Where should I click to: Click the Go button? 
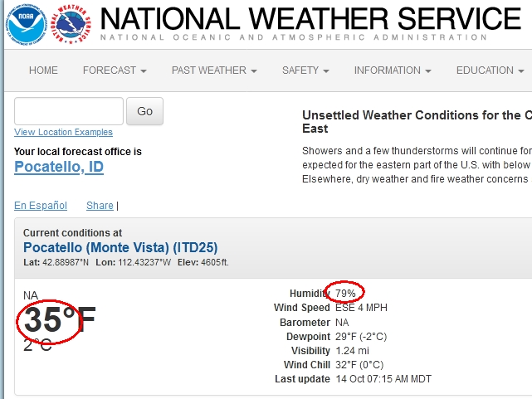point(144,111)
